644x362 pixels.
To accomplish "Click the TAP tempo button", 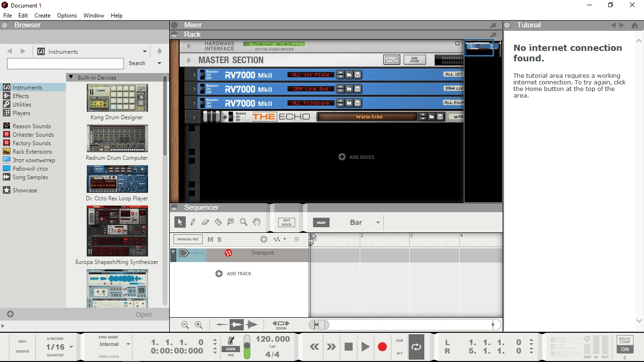I will 272,346.
